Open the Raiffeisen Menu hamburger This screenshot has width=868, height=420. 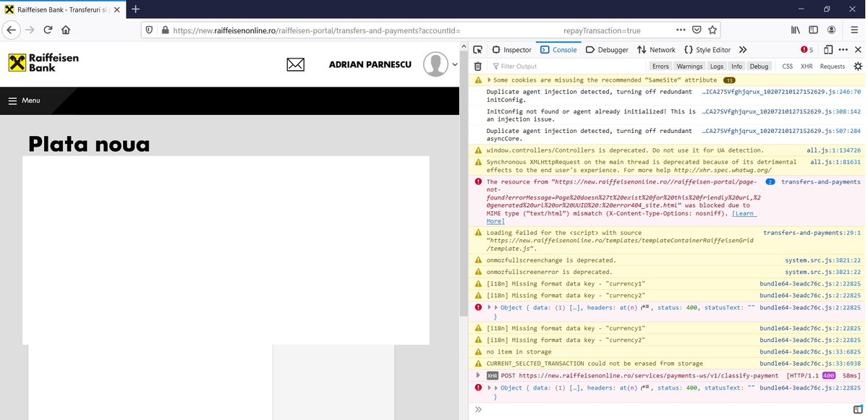24,100
